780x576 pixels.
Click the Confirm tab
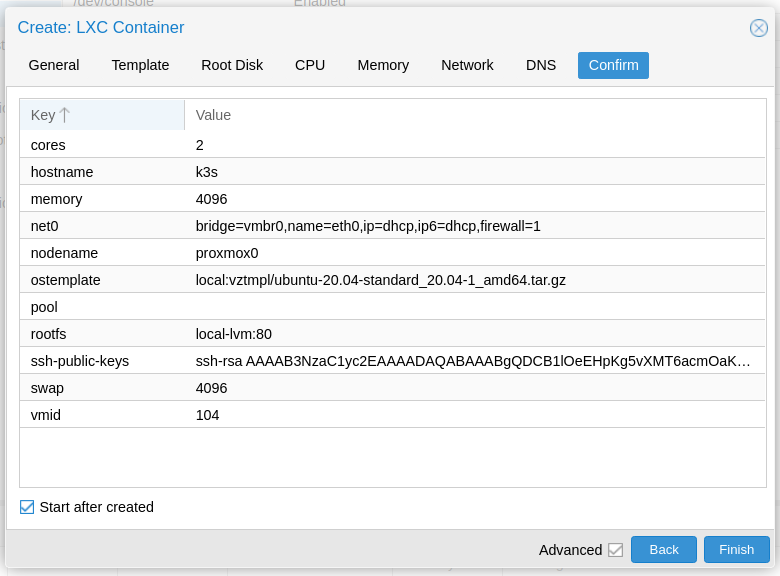613,65
